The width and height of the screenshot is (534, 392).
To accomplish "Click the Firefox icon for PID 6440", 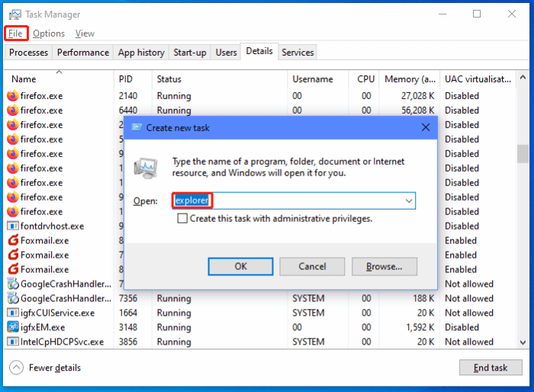I will [13, 111].
